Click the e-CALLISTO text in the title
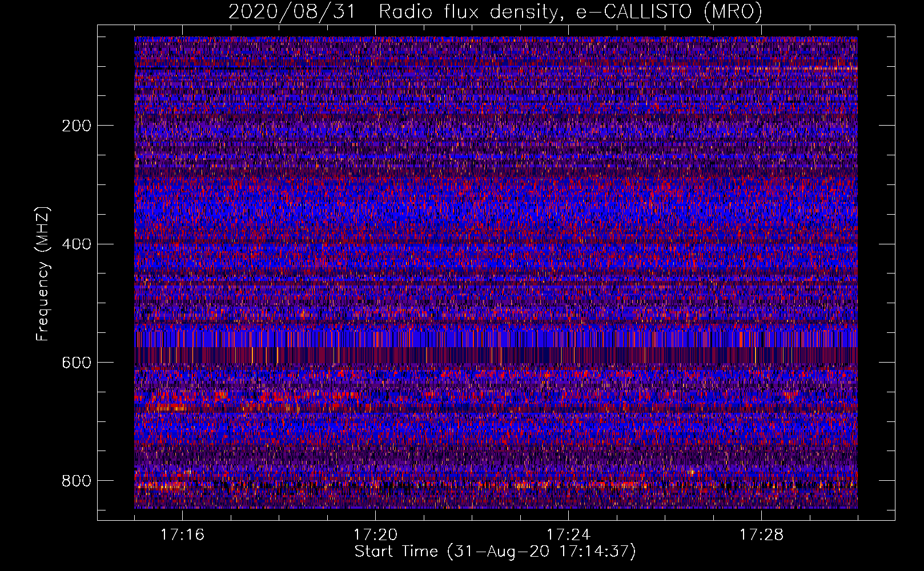This screenshot has width=924, height=571. pos(634,12)
